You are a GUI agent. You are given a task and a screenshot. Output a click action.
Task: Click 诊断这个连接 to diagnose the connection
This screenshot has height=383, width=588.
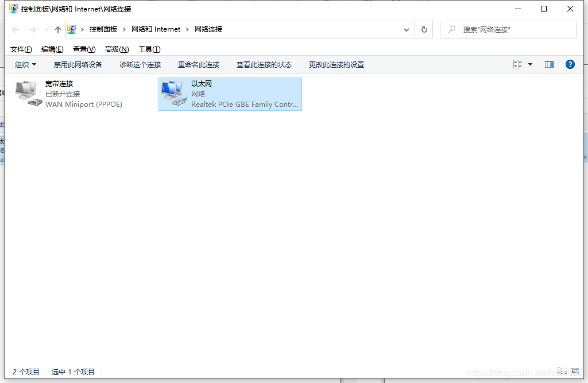click(140, 64)
